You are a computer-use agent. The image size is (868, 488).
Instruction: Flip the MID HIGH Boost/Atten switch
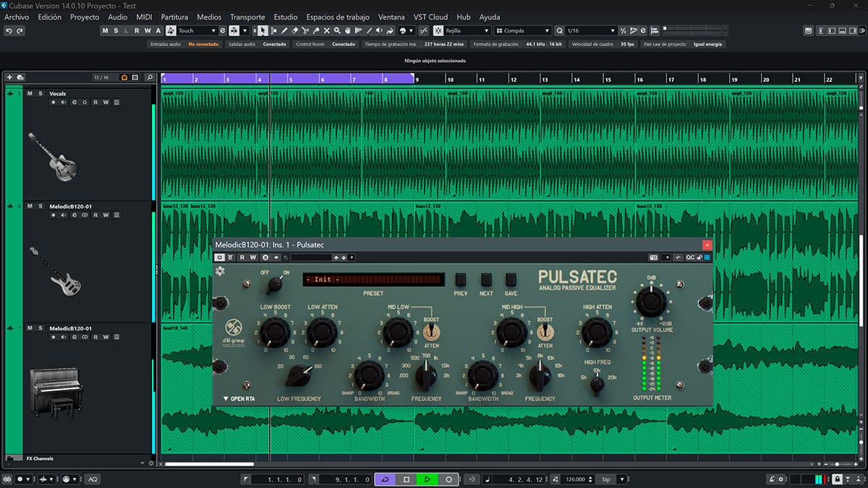[545, 332]
